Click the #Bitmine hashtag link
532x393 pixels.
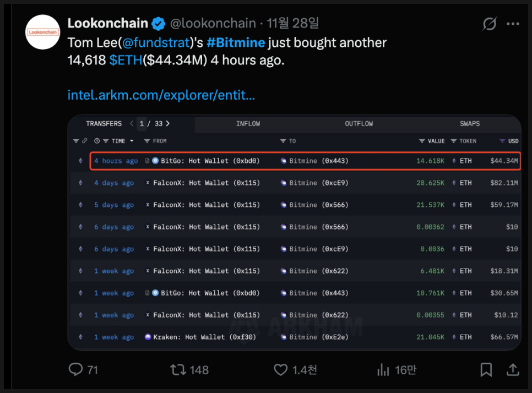tap(236, 42)
